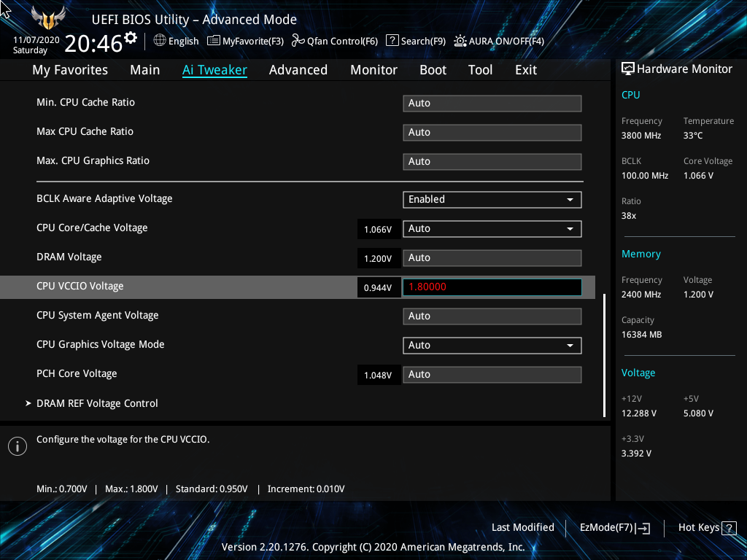
Task: Click the vertical scrollbar of settings list
Action: click(x=604, y=354)
